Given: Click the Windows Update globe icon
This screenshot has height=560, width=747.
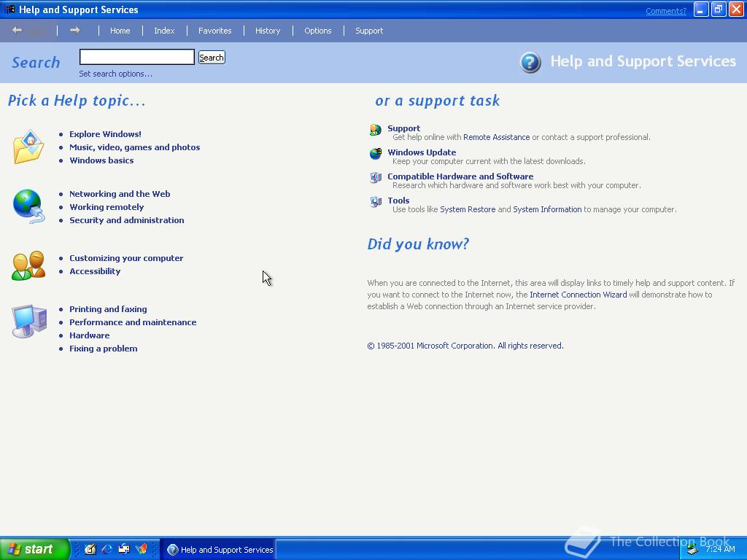Looking at the screenshot, I should coord(376,154).
